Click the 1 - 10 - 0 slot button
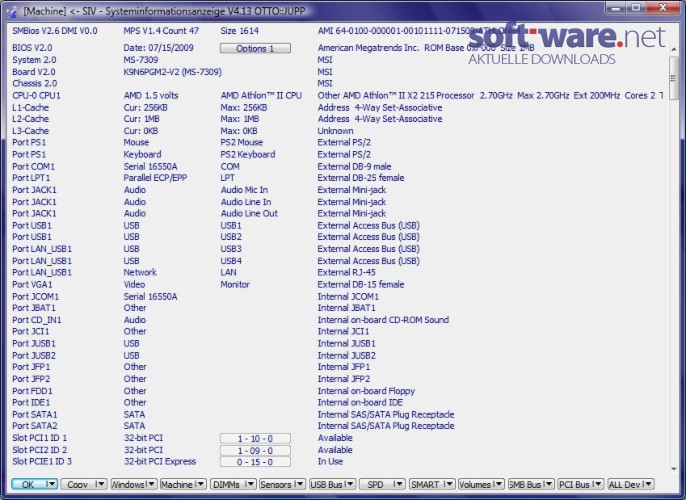The height and width of the screenshot is (500, 686). click(255, 438)
